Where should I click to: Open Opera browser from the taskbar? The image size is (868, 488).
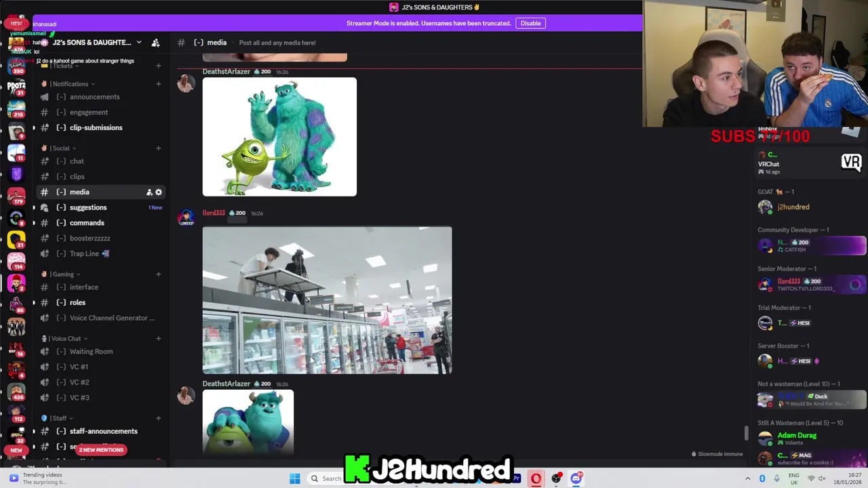coord(536,479)
